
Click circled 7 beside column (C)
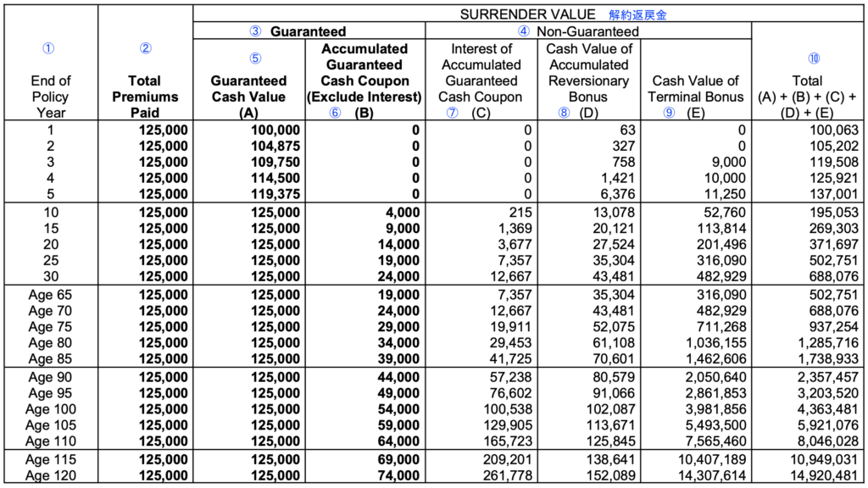coord(453,113)
